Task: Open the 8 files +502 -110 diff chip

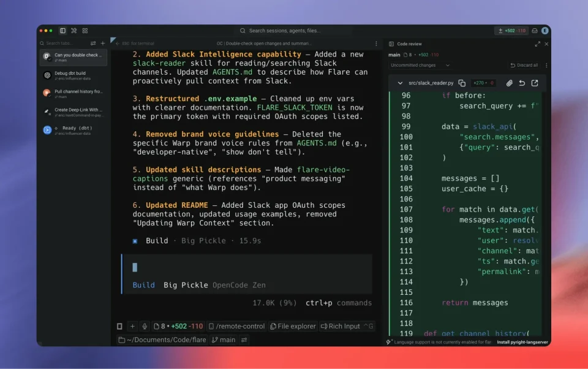Action: coord(178,326)
